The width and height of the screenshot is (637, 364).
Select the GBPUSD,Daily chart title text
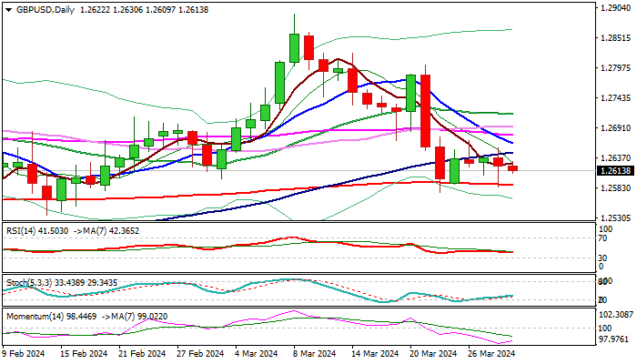[45, 10]
